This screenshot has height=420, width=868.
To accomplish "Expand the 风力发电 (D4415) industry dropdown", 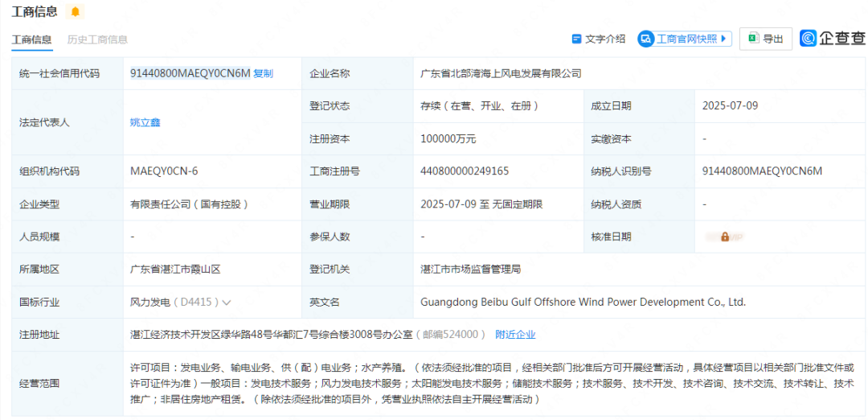I will coord(227,303).
